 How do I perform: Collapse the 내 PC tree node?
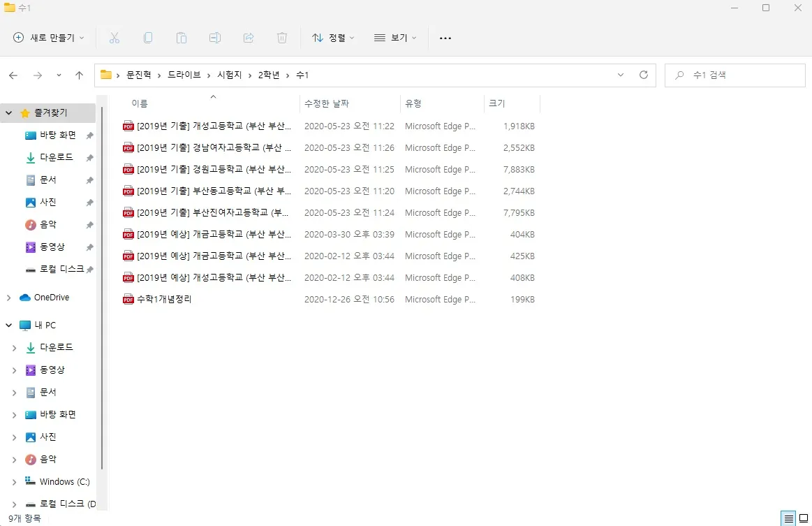coord(9,325)
